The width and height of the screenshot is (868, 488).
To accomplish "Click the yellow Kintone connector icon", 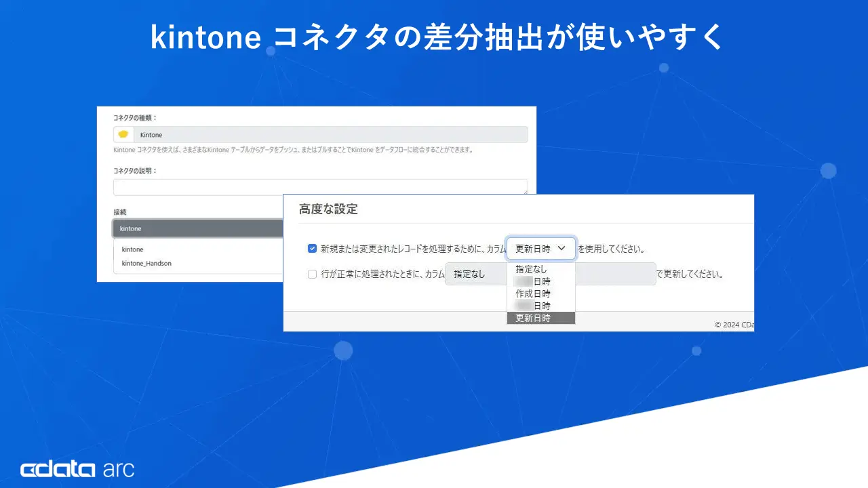I will click(x=123, y=134).
